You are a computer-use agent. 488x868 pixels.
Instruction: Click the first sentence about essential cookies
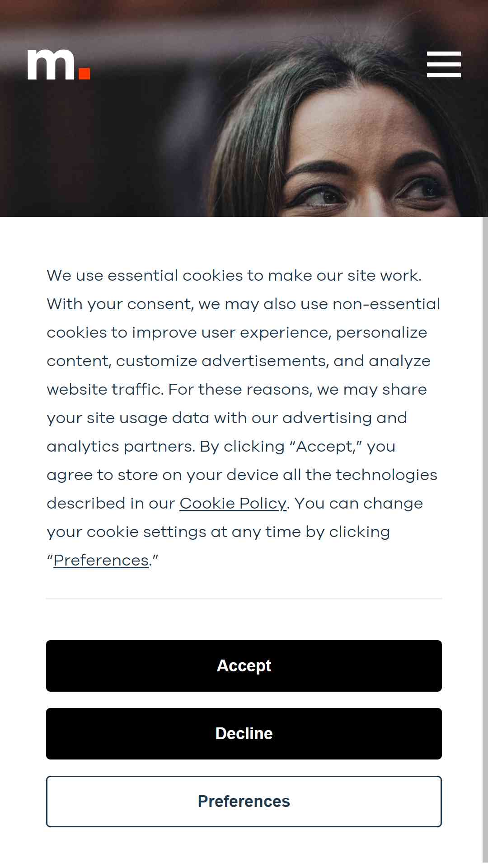click(x=235, y=275)
